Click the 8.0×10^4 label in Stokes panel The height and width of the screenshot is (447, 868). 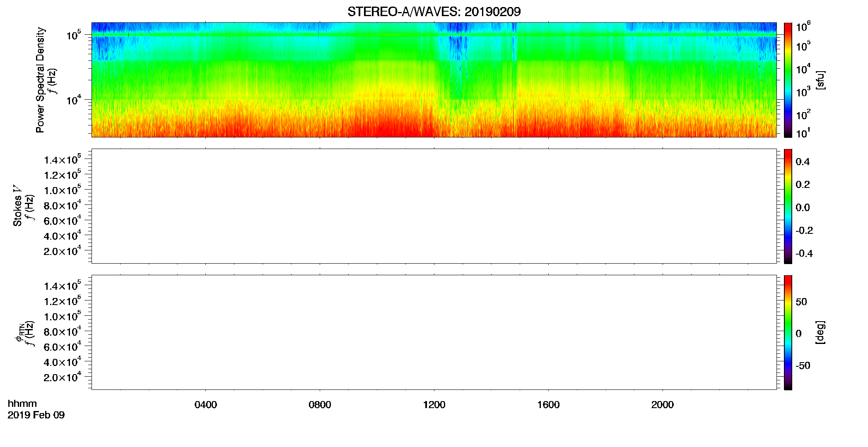(62, 205)
